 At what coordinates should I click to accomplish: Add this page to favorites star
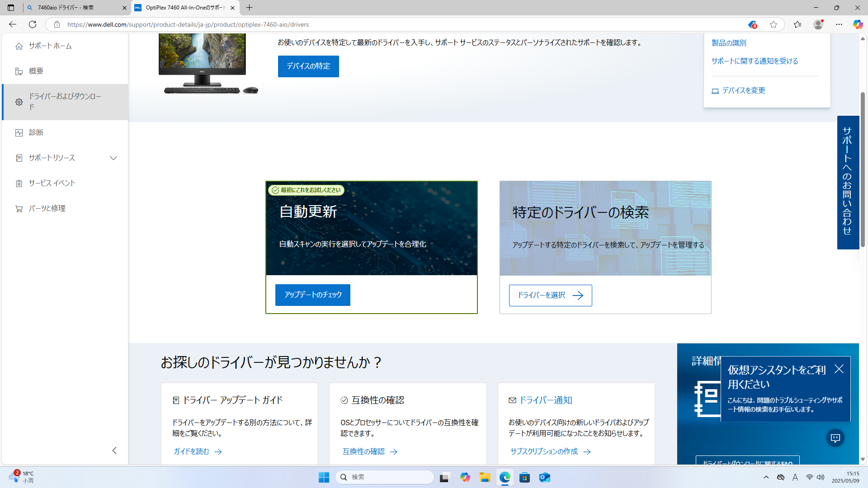(774, 24)
